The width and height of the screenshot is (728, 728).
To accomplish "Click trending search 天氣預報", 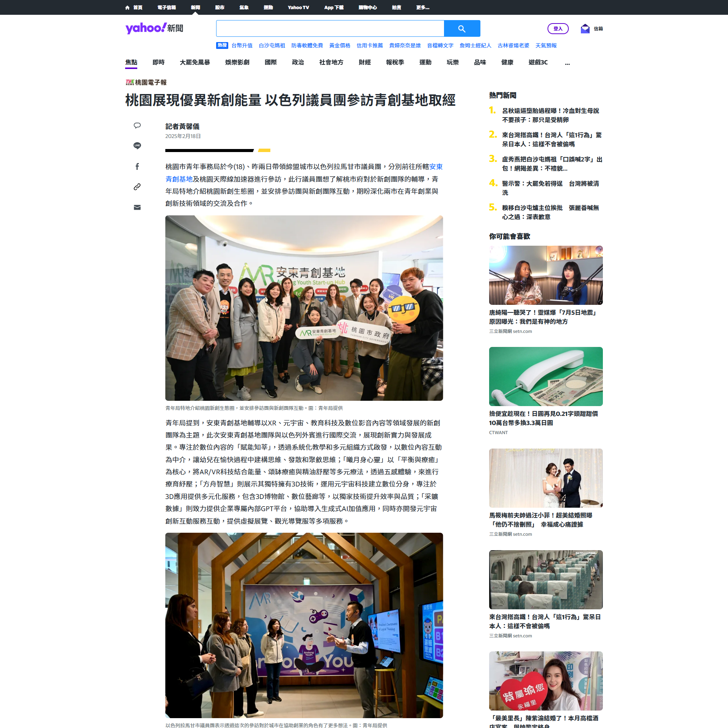I will tap(546, 45).
